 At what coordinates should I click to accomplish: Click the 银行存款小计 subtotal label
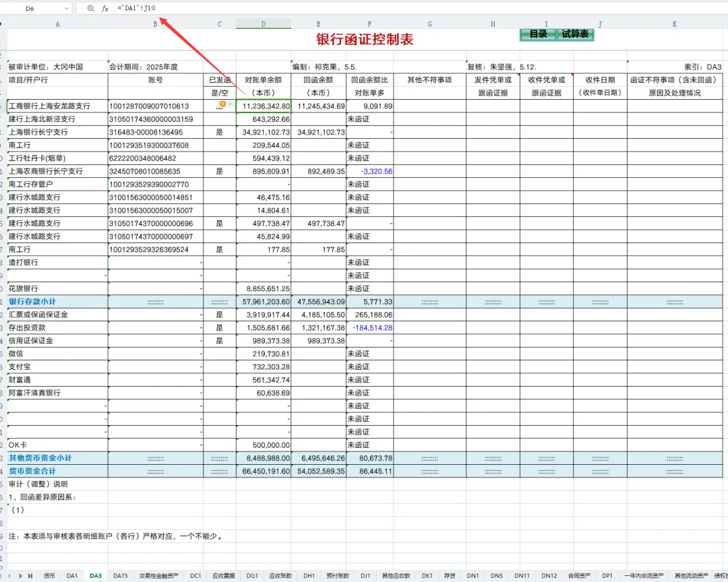[x=57, y=302]
